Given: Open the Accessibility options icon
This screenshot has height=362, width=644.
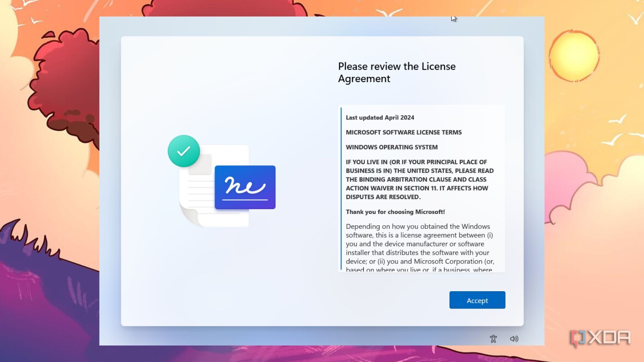Looking at the screenshot, I should (x=493, y=339).
